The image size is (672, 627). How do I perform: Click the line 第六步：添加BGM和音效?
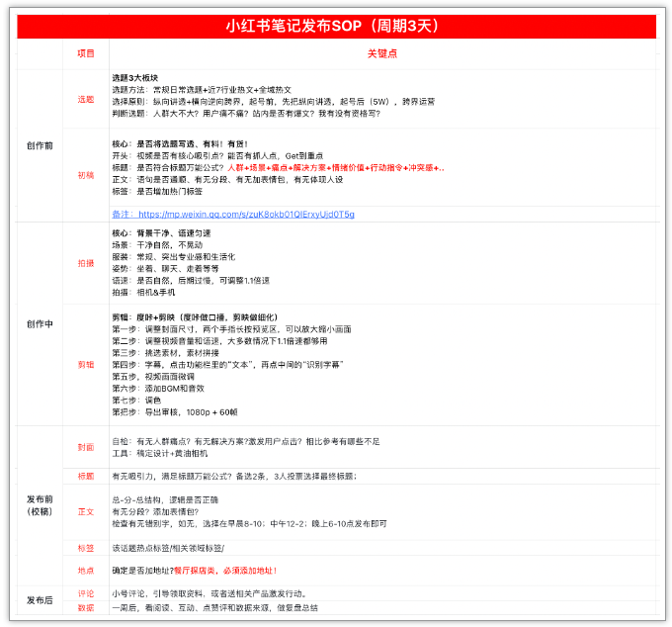pos(158,389)
